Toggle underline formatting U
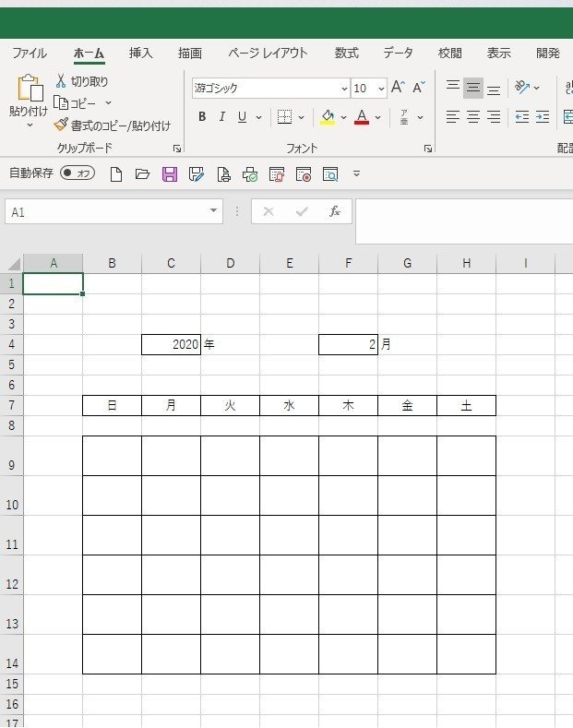573x728 pixels. 242,116
